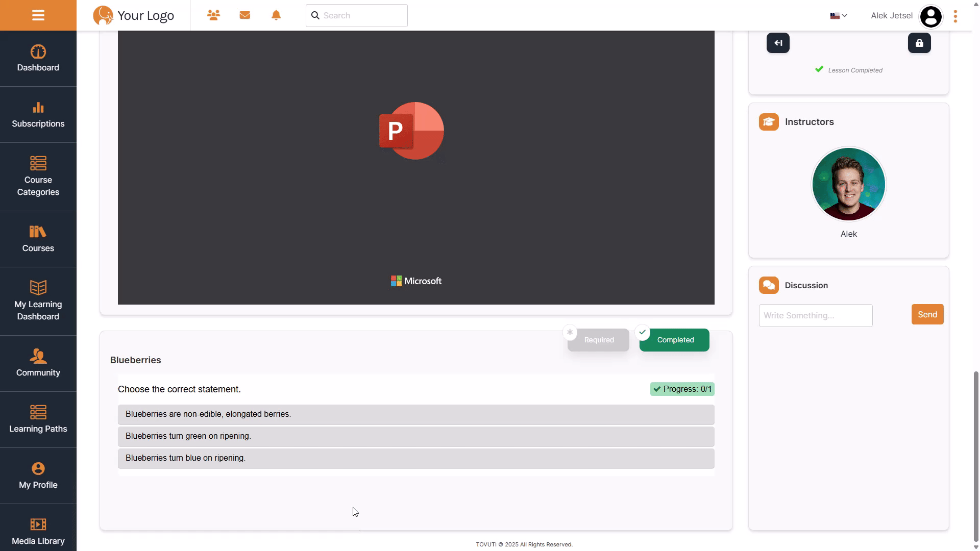Send the discussion message

click(927, 314)
